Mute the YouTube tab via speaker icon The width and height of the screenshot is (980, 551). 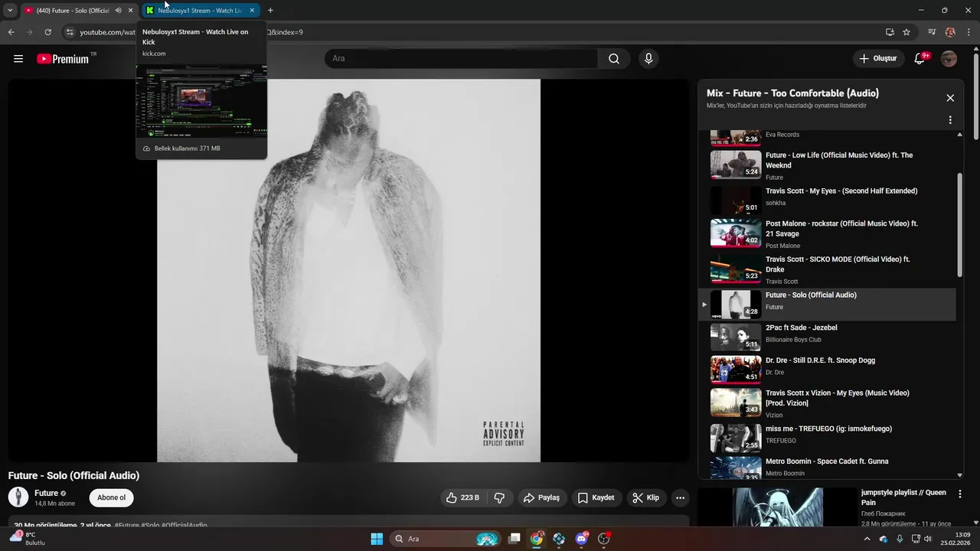click(118, 11)
